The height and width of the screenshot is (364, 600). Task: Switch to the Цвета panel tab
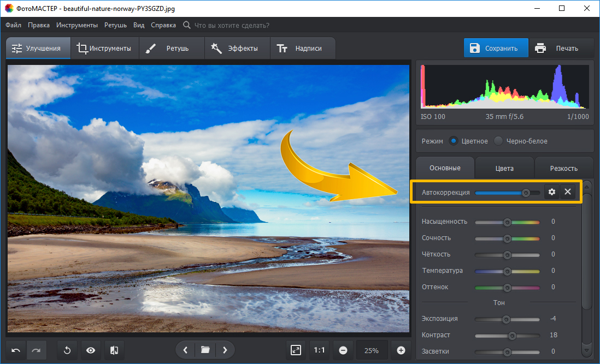click(504, 169)
